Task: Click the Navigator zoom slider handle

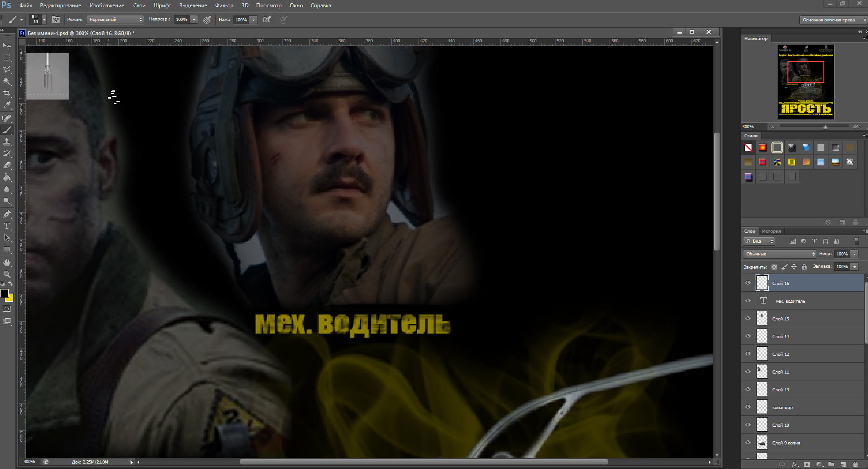Action: [x=825, y=127]
